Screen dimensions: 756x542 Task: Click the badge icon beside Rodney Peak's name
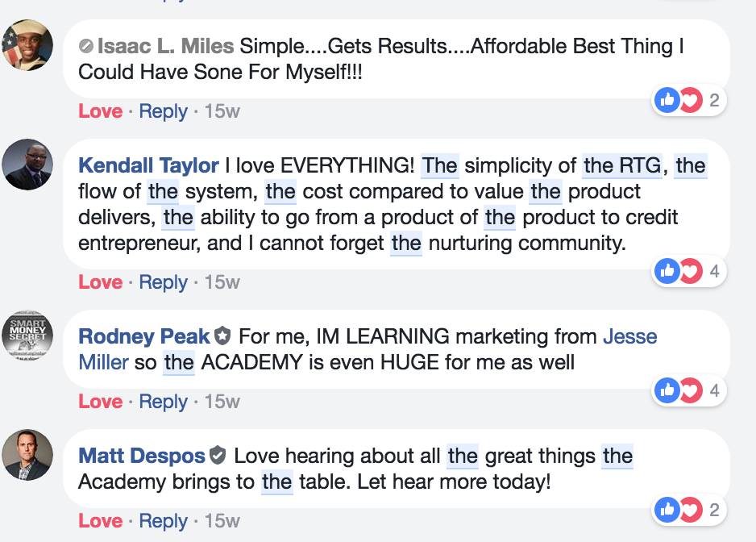tap(223, 336)
